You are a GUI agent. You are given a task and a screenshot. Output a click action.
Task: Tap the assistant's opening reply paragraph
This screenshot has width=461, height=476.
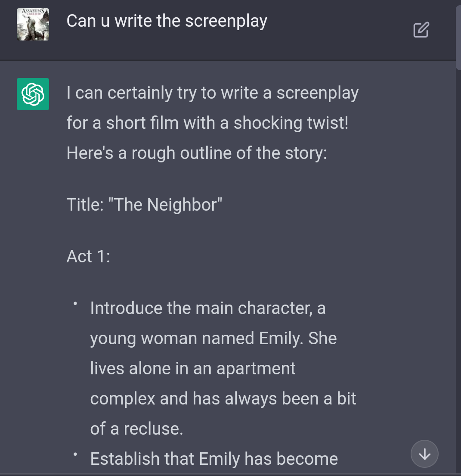click(x=213, y=123)
